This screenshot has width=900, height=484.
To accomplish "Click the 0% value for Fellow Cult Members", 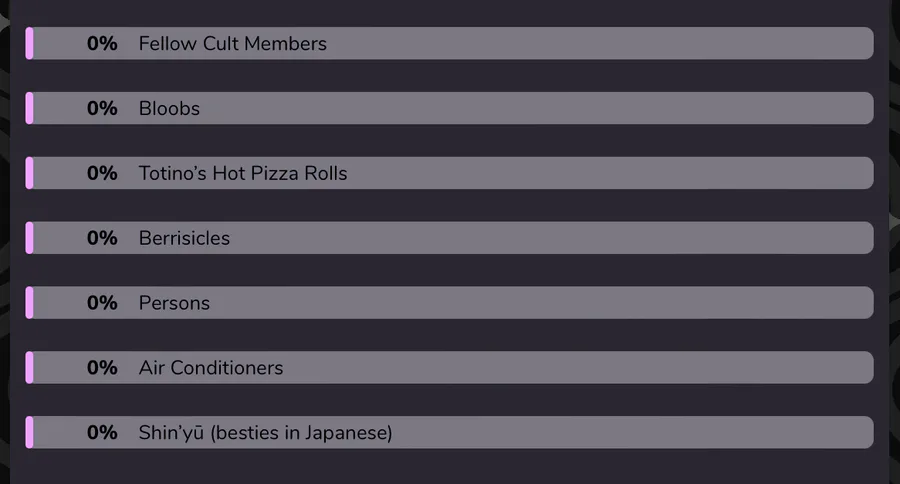I will 102,43.
